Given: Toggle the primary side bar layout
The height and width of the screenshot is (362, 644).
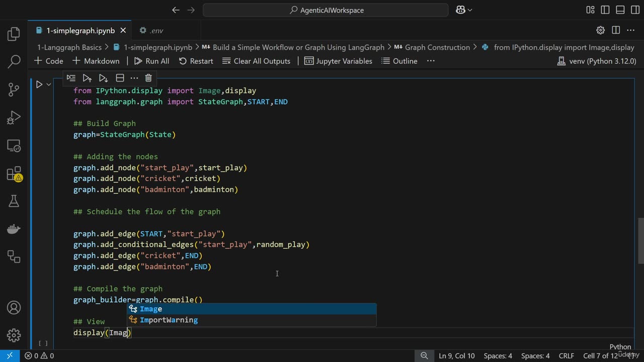Looking at the screenshot, I should tap(605, 10).
